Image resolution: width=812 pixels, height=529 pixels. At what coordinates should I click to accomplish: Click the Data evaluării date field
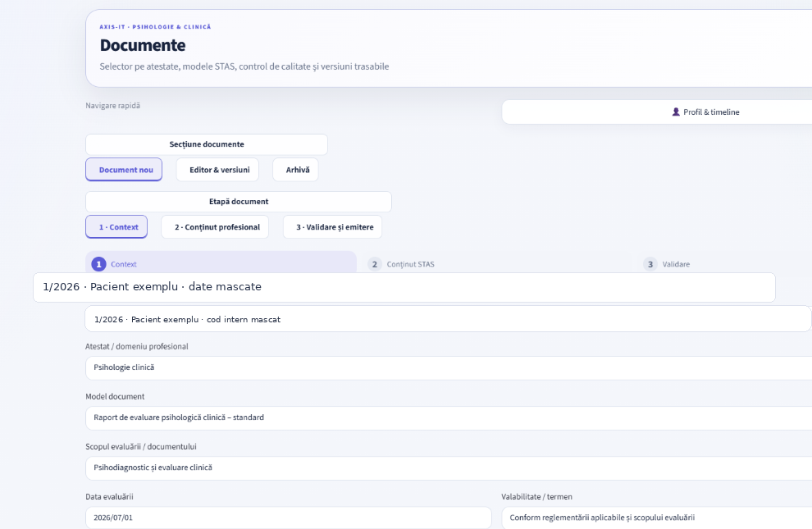click(289, 518)
